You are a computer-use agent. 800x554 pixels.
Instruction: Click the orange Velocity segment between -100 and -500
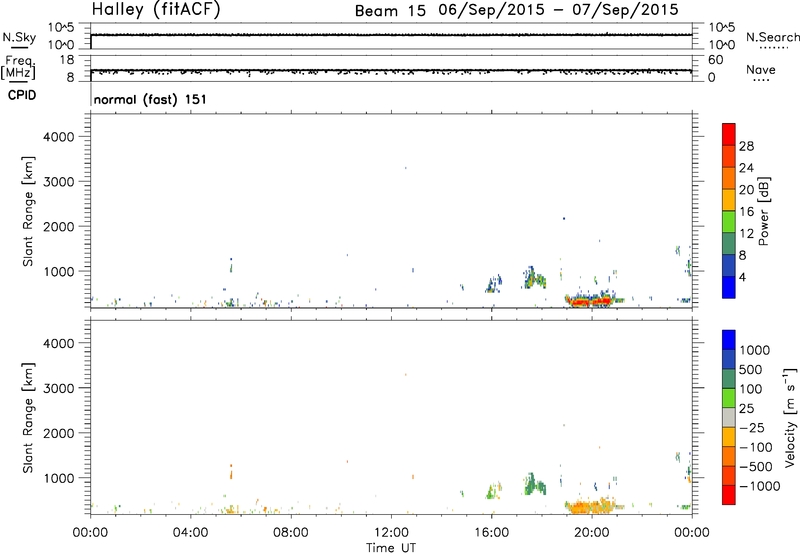point(729,457)
